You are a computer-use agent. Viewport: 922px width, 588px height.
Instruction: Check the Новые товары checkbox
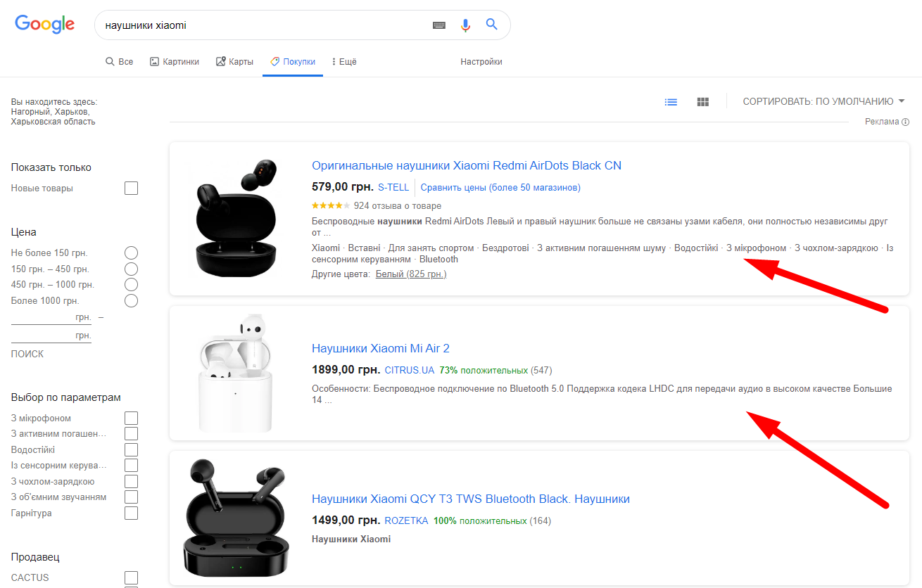click(x=131, y=188)
